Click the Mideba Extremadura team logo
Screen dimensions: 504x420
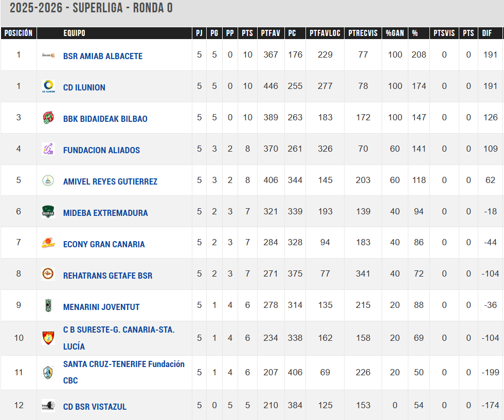tap(48, 212)
